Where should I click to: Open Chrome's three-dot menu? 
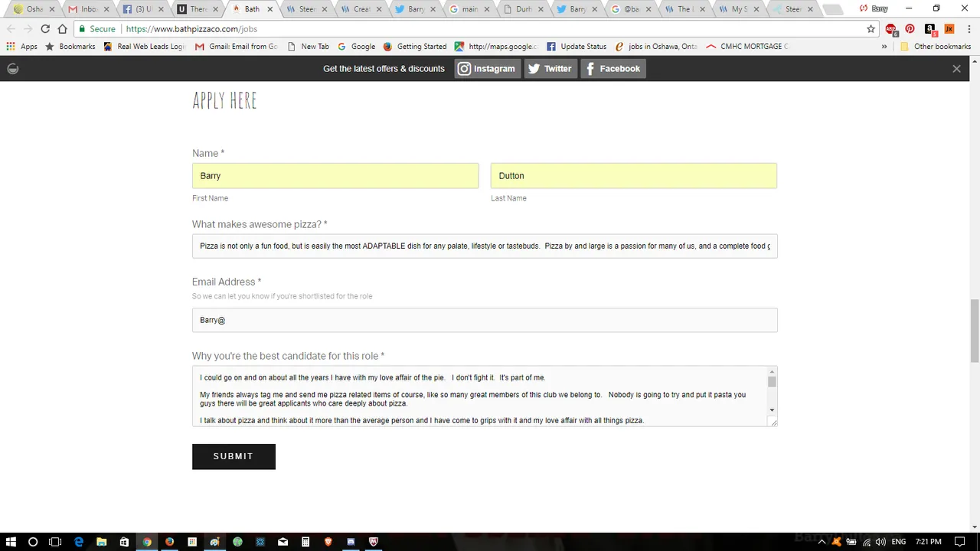coord(969,29)
